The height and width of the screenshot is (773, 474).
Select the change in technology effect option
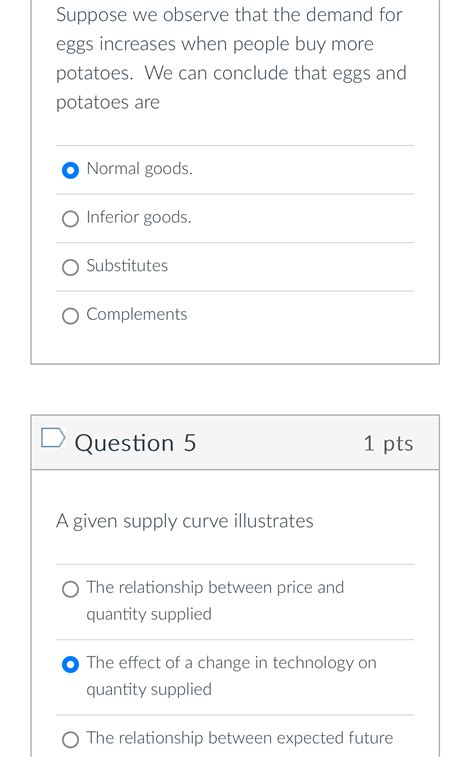pos(71,664)
